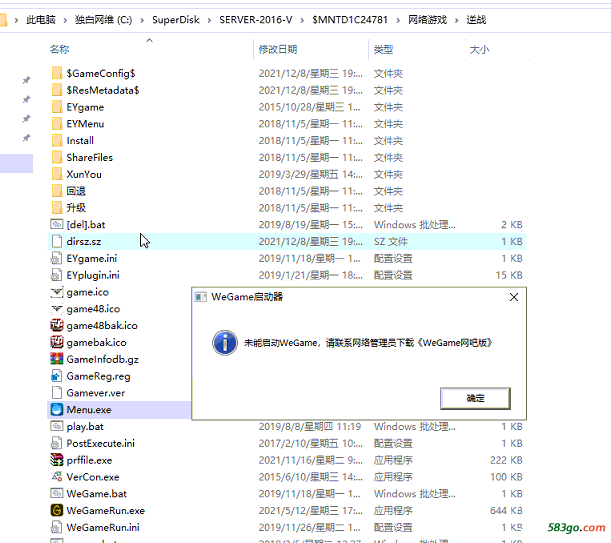
Task: Select the Menu.exe file name
Action: coord(89,410)
